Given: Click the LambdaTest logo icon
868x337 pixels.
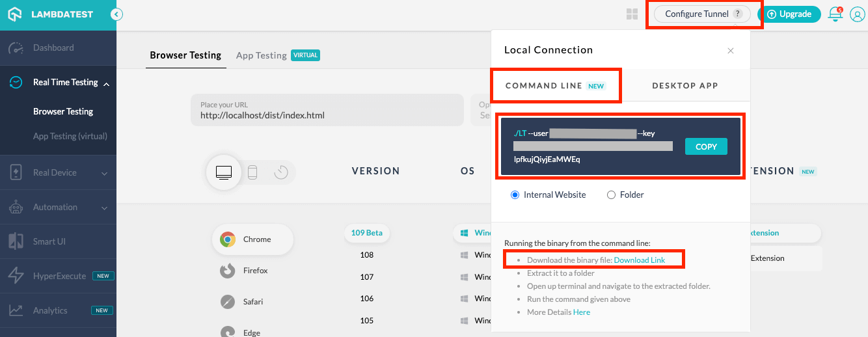Looking at the screenshot, I should coord(15,14).
